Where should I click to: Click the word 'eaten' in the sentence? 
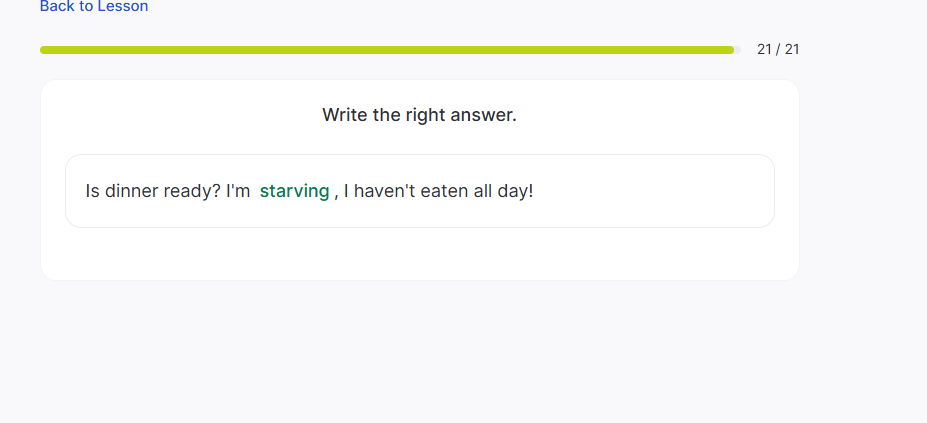tap(444, 191)
